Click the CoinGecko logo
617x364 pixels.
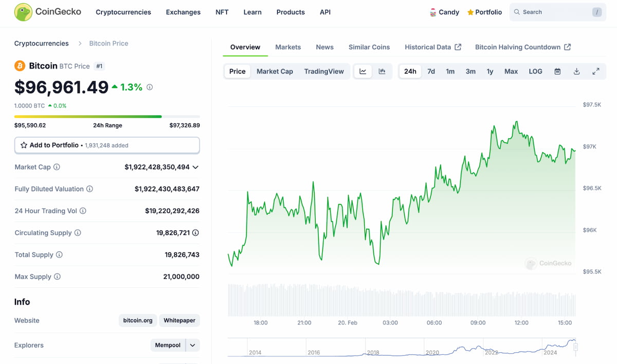(x=48, y=12)
